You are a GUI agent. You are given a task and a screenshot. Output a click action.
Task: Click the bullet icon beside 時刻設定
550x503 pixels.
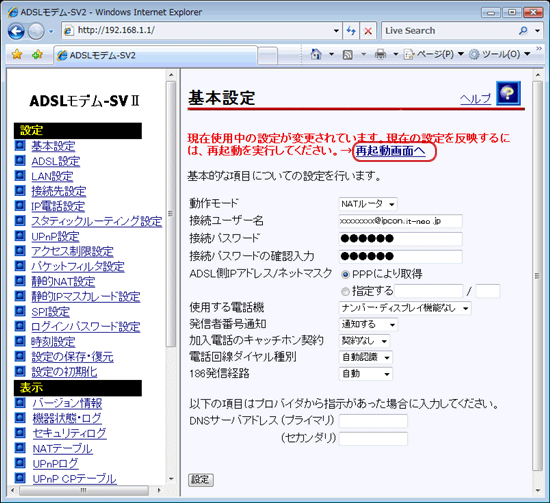20,341
